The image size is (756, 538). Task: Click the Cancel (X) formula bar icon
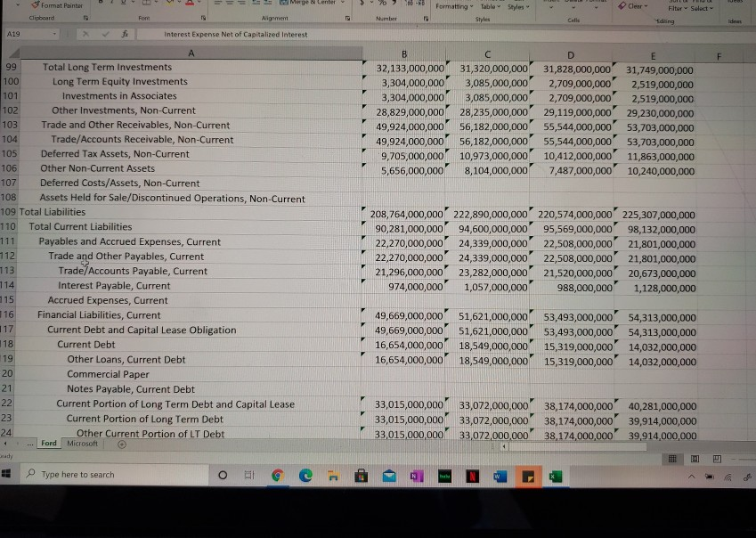[x=86, y=34]
